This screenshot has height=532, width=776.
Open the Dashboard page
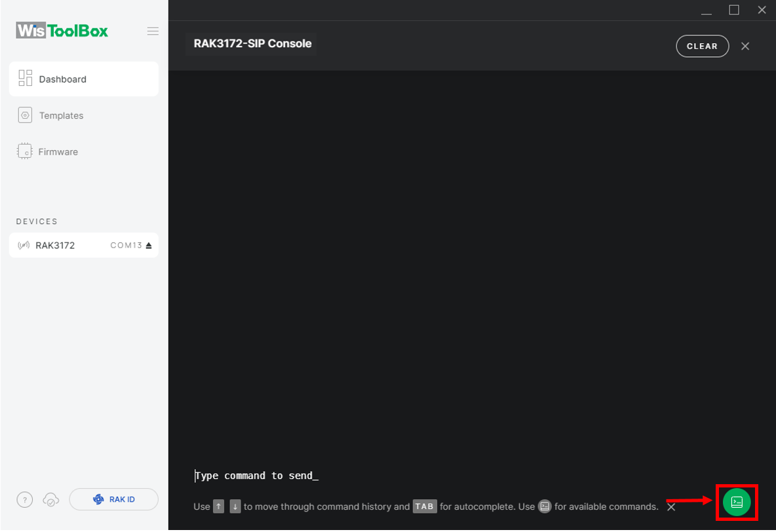point(84,79)
